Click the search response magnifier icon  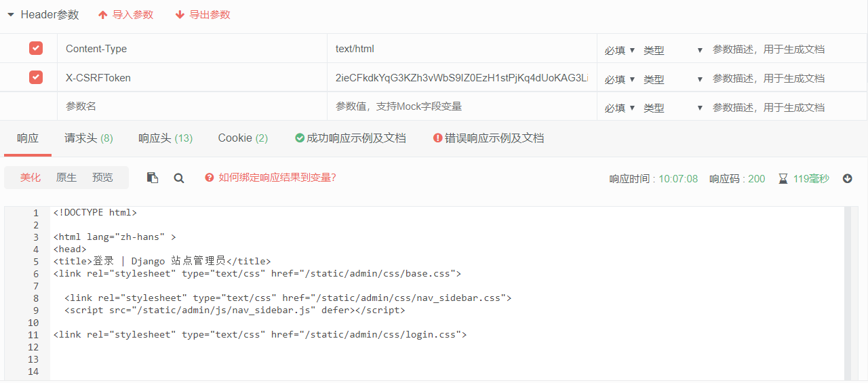[x=179, y=178]
